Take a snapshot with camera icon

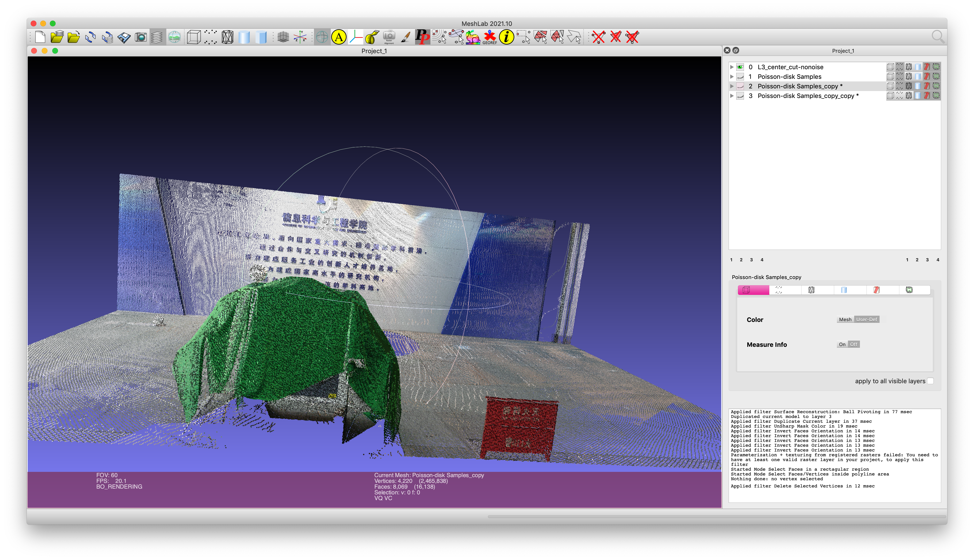point(141,37)
